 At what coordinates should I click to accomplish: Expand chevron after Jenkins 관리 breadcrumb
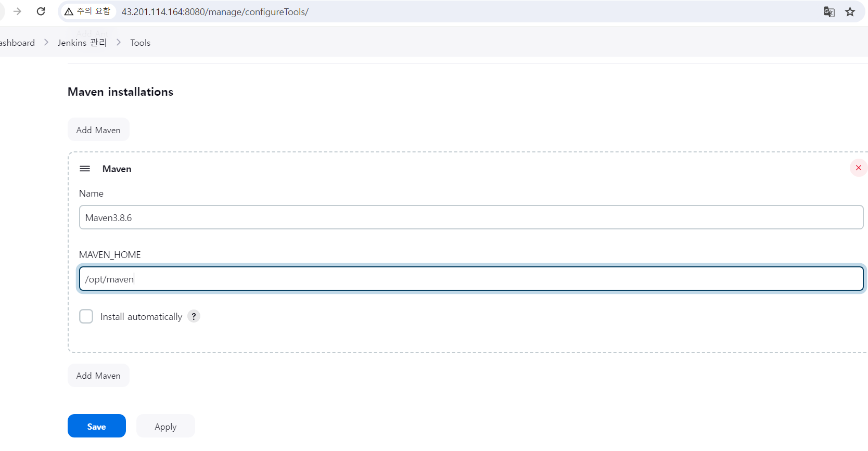pos(119,43)
